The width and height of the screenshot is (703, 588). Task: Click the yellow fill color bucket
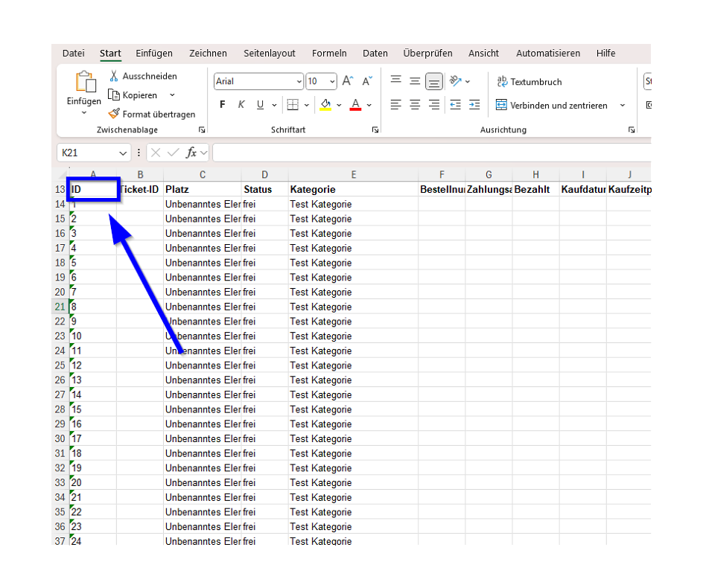[325, 105]
